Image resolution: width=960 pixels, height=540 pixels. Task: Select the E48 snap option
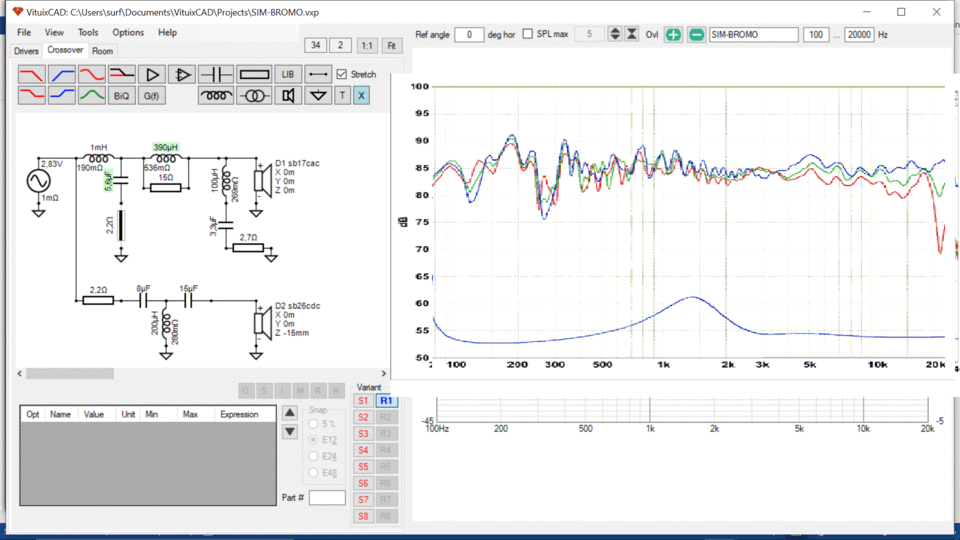(313, 473)
